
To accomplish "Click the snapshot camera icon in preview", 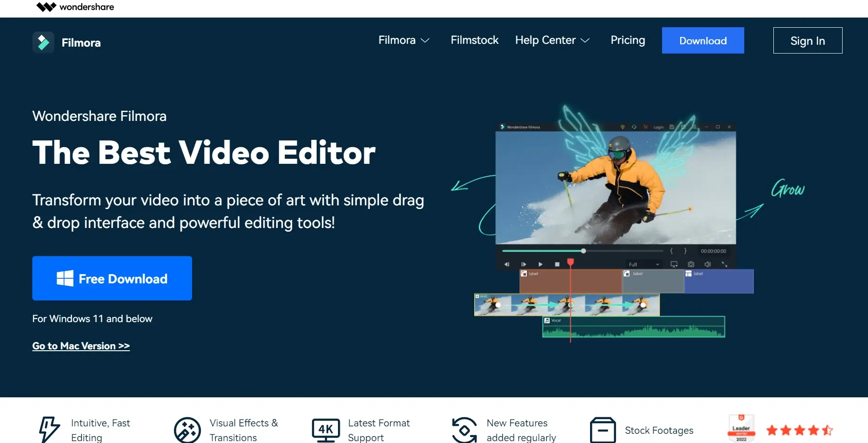I will pyautogui.click(x=691, y=264).
